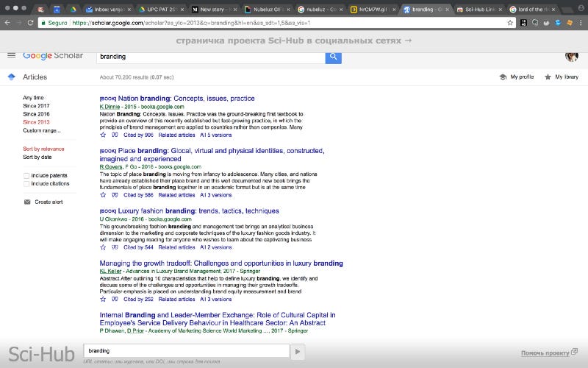
Task: Save Managing the growth tradeoff star icon
Action: pos(103,300)
